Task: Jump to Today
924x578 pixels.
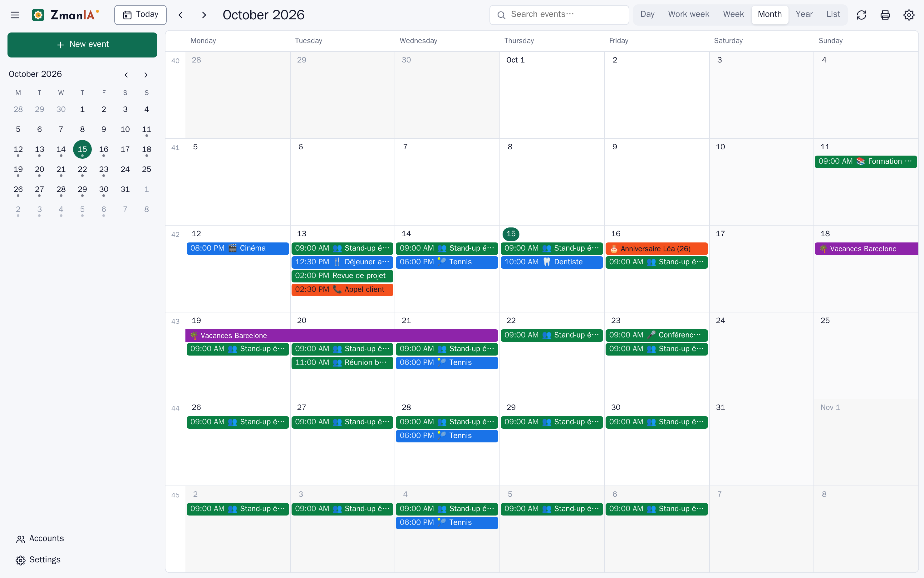Action: pyautogui.click(x=140, y=15)
